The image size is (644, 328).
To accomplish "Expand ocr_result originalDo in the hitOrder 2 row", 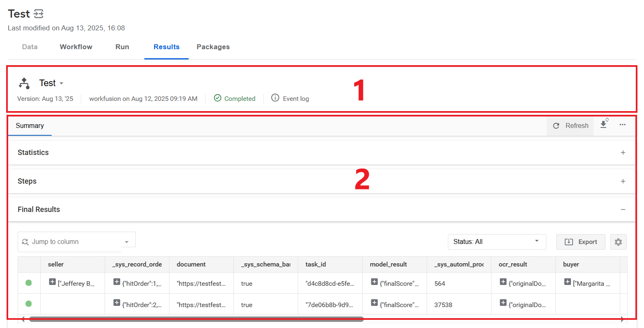I will tap(503, 303).
